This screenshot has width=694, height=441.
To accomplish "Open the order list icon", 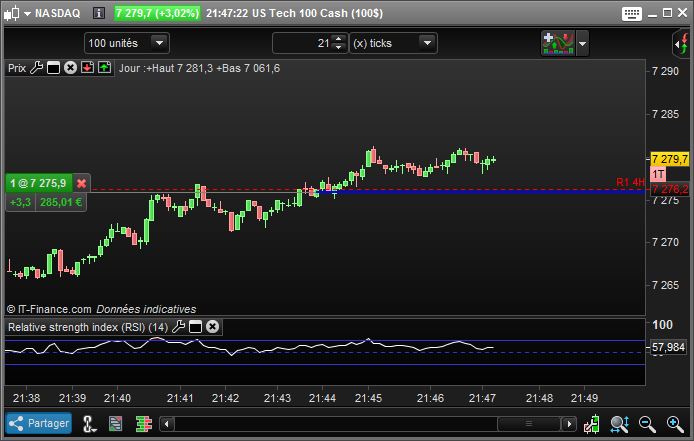I will (x=116, y=424).
